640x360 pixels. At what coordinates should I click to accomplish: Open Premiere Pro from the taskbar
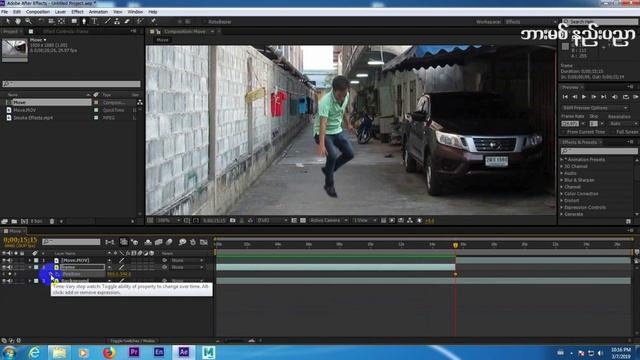click(x=134, y=352)
